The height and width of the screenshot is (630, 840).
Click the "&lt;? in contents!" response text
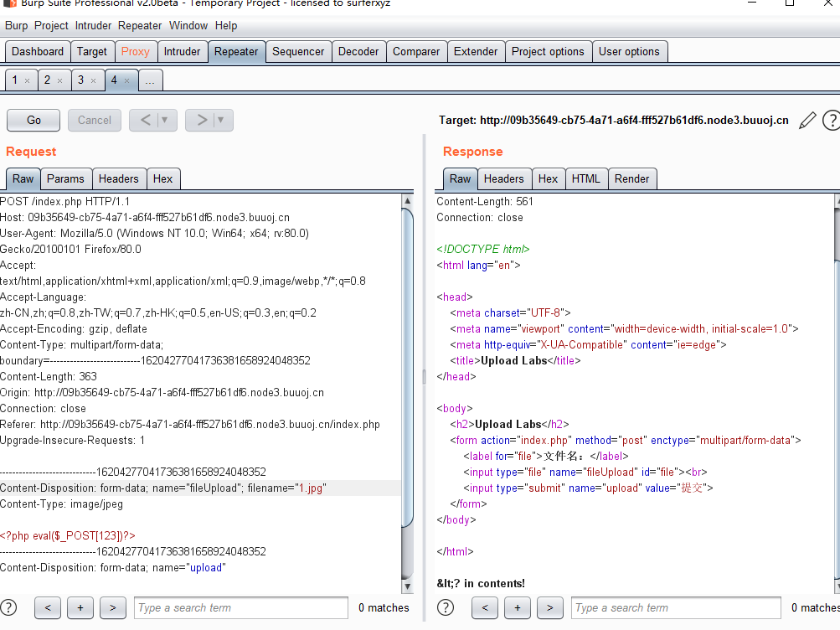point(481,583)
